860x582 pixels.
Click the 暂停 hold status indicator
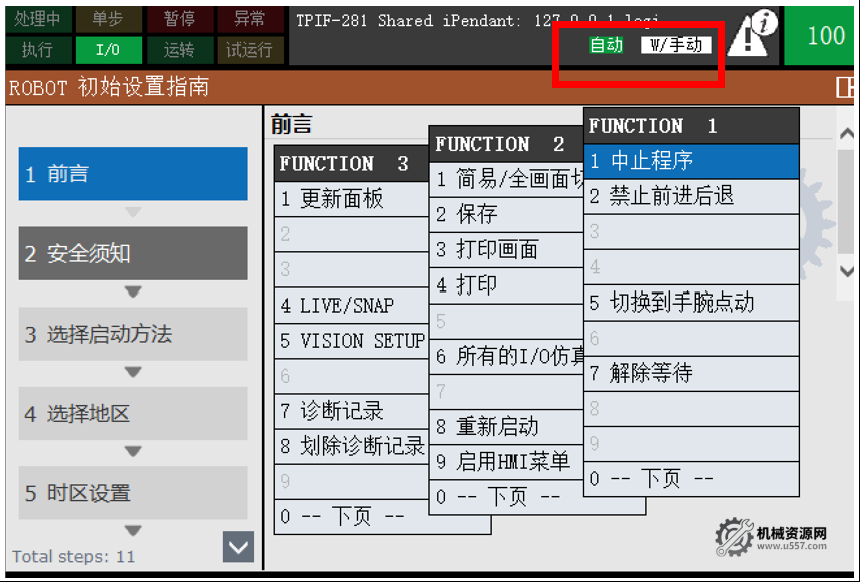[x=179, y=18]
